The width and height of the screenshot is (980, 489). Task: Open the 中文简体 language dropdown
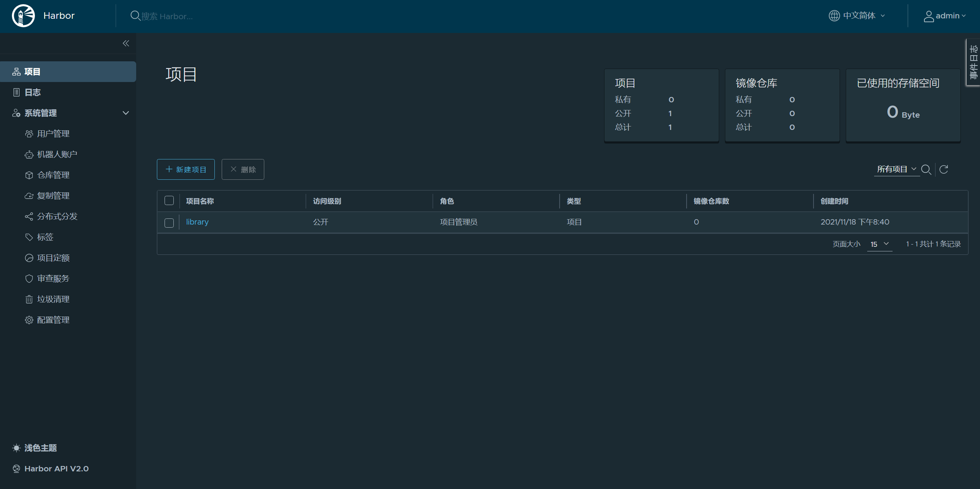[x=857, y=16]
